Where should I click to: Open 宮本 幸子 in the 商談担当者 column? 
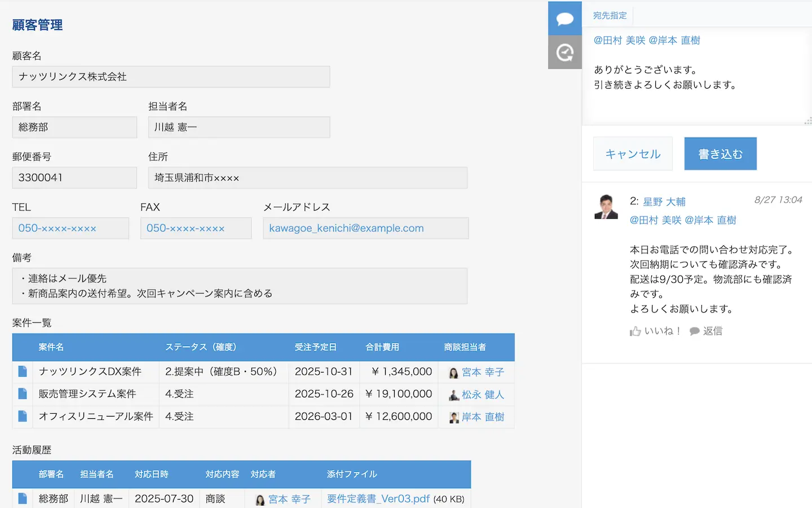[482, 372]
